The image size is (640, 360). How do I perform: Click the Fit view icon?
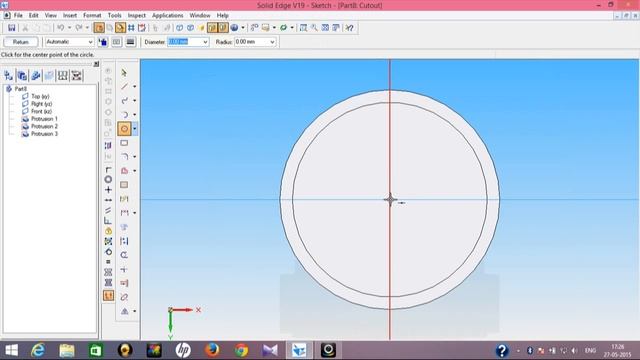(325, 28)
